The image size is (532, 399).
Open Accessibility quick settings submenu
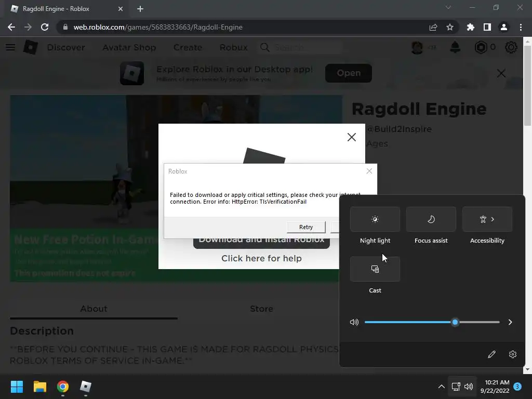[487, 219]
